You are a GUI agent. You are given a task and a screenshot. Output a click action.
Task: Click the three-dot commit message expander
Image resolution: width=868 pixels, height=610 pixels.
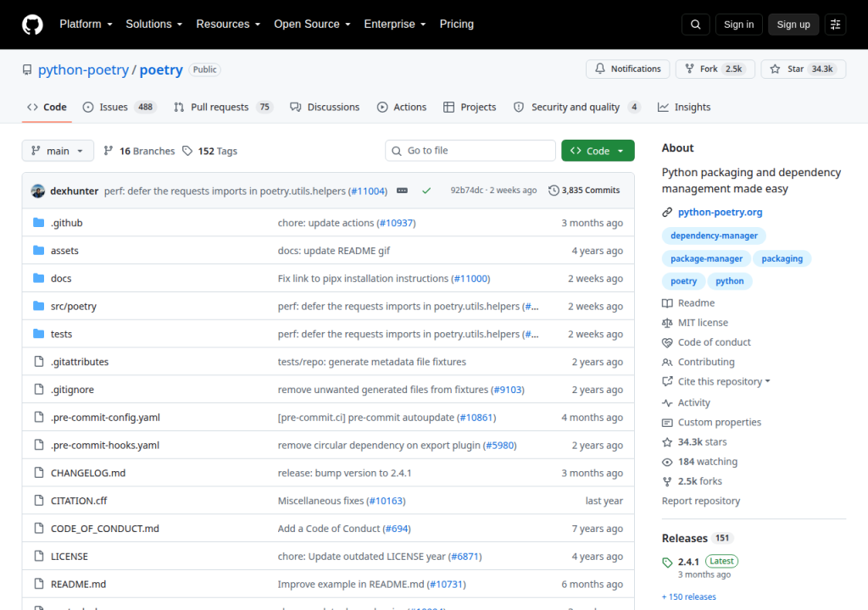pyautogui.click(x=403, y=191)
